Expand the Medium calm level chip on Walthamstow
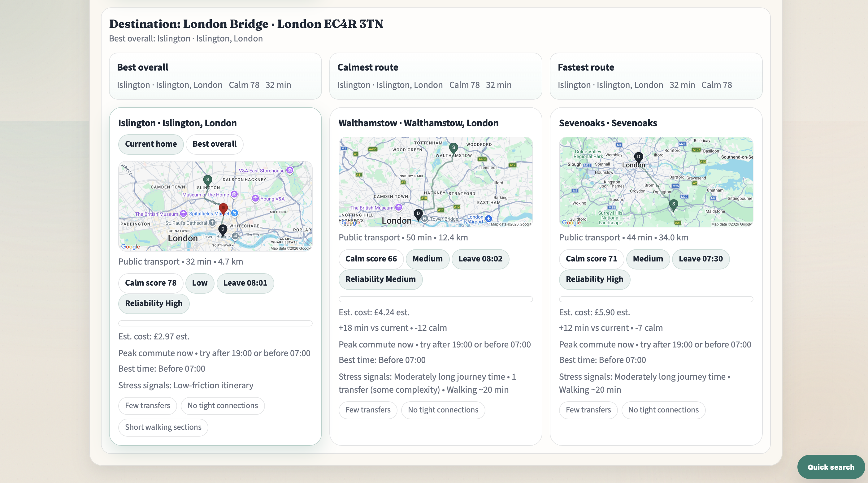 pos(427,259)
